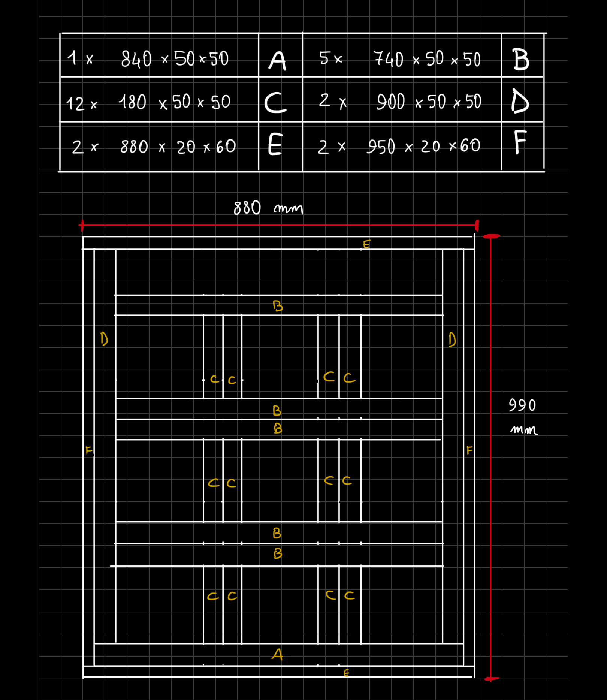Click the '1 x 840 x 50 x 50' table cell
The width and height of the screenshot is (607, 700).
(159, 55)
